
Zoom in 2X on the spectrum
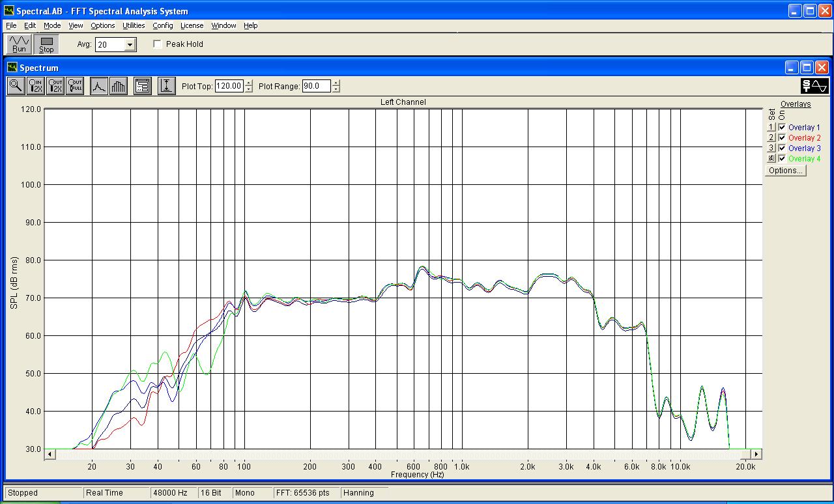pyautogui.click(x=36, y=85)
